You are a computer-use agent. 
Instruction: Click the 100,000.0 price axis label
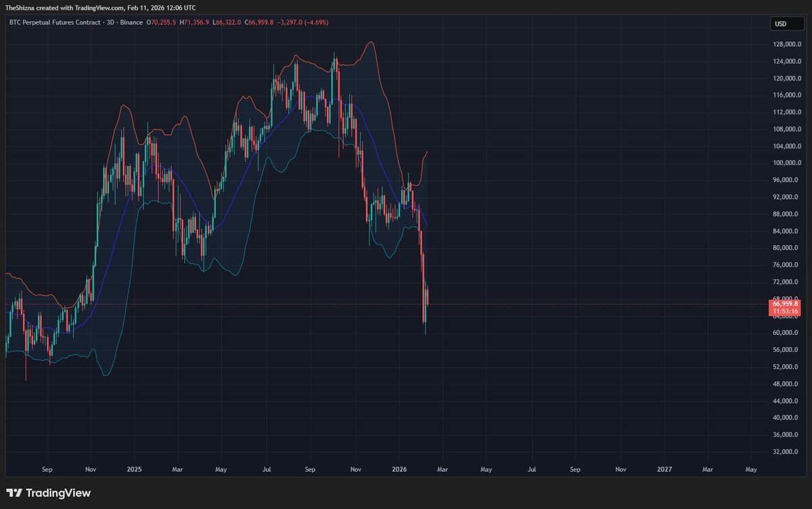coord(787,163)
